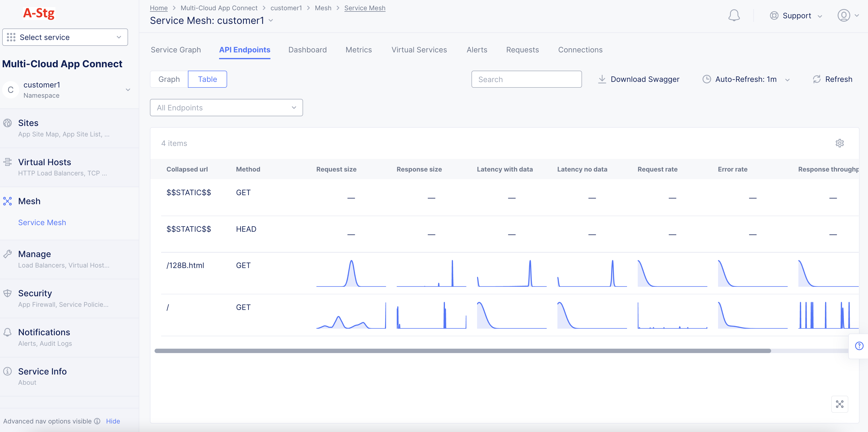Viewport: 868px width, 432px height.
Task: Switch to Graph view
Action: point(169,79)
